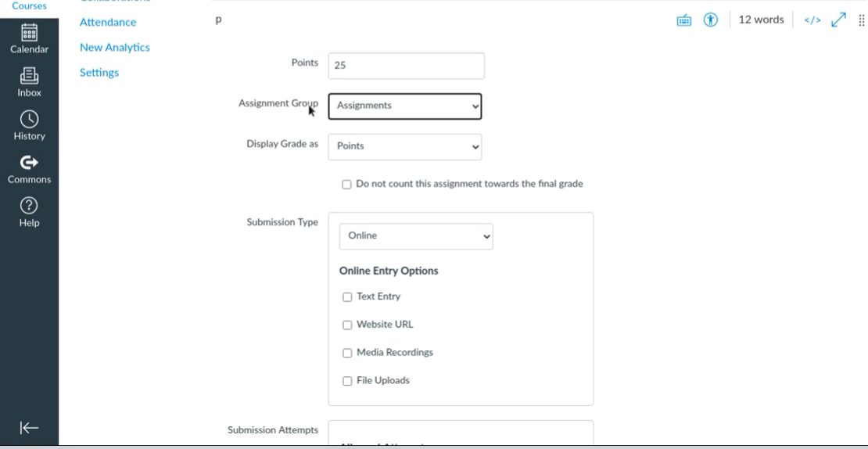Enable the File Uploads checkbox
The image size is (868, 449).
(x=347, y=381)
